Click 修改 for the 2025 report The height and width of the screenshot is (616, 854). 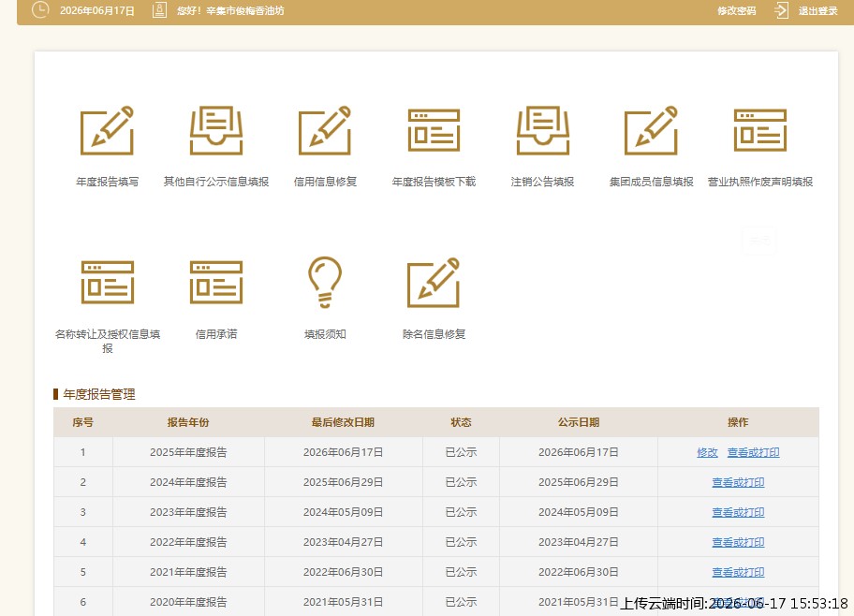coord(707,452)
